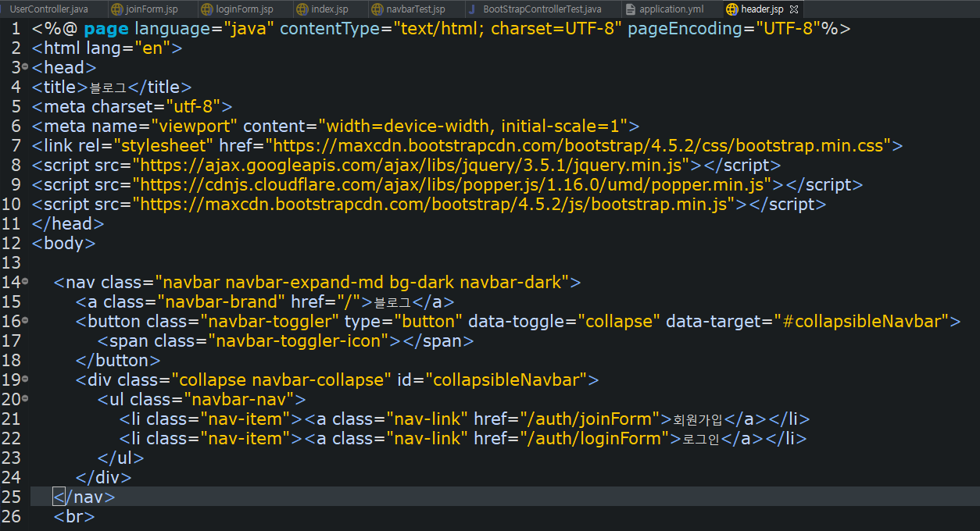Click the 회원가입 link text on line 21
The width and height of the screenshot is (980, 531).
tap(698, 420)
